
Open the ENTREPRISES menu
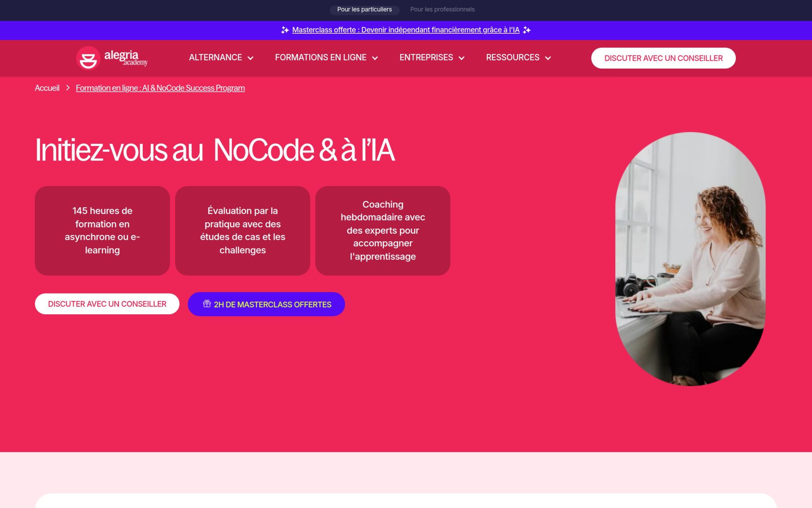[426, 58]
